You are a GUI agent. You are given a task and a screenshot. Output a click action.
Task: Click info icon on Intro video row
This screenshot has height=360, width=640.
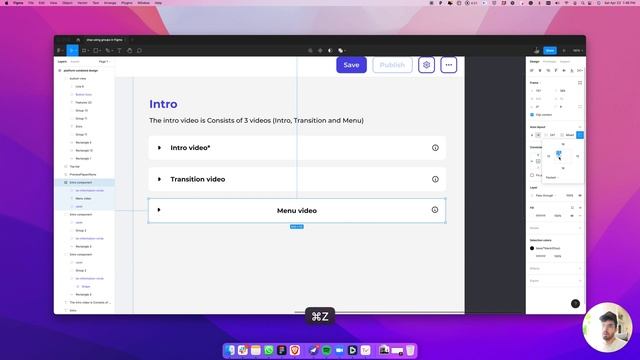coord(435,148)
